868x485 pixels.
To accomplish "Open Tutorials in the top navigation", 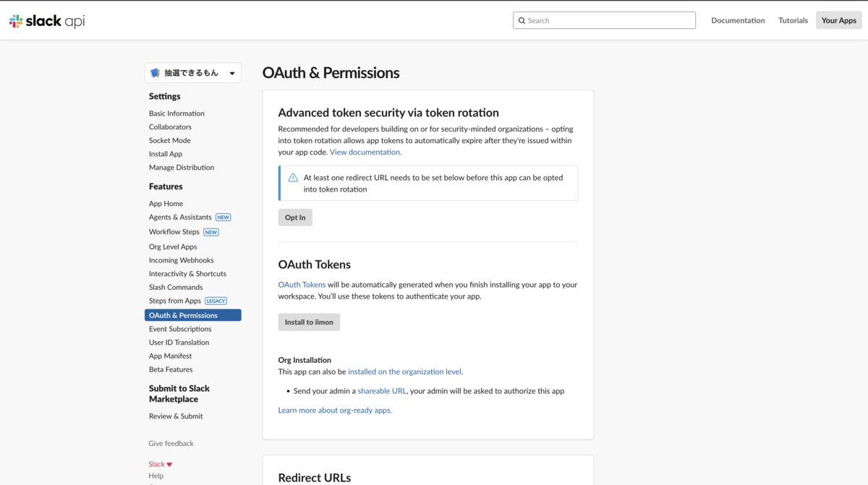I will (x=793, y=20).
